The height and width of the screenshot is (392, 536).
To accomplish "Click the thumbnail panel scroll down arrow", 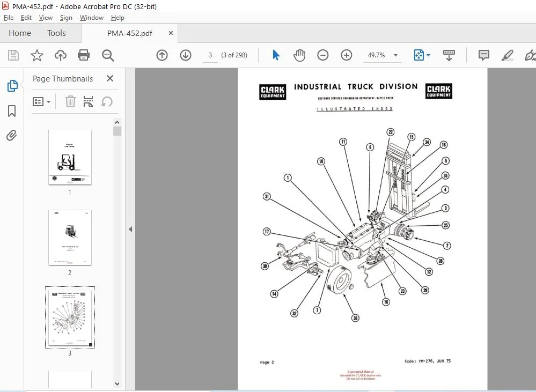I will (118, 384).
